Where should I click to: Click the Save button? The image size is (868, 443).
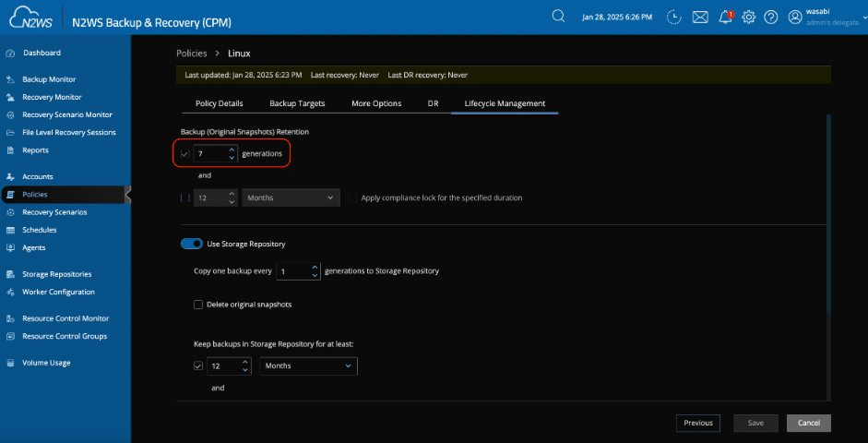point(755,423)
